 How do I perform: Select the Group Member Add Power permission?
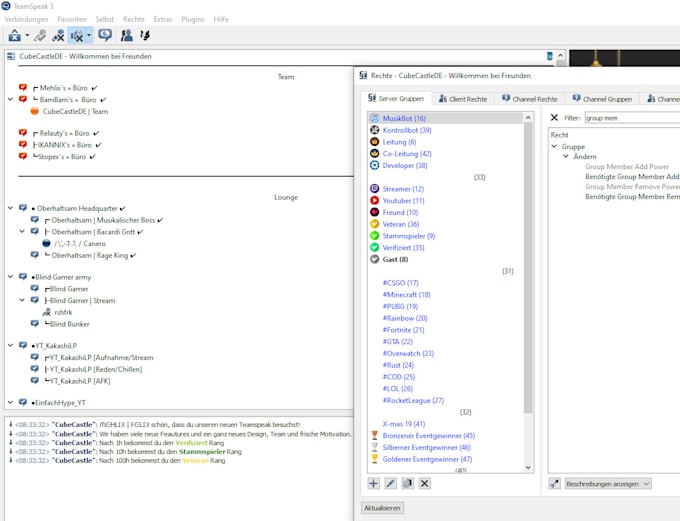(627, 167)
